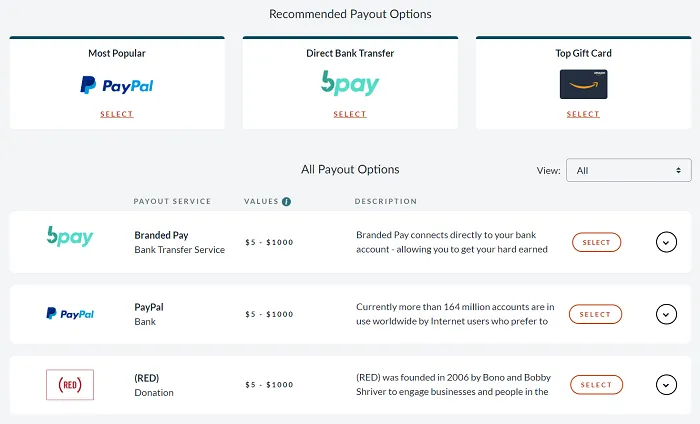The width and height of the screenshot is (700, 424).
Task: Click the PayPal logo in the PayPal row
Action: 70,314
